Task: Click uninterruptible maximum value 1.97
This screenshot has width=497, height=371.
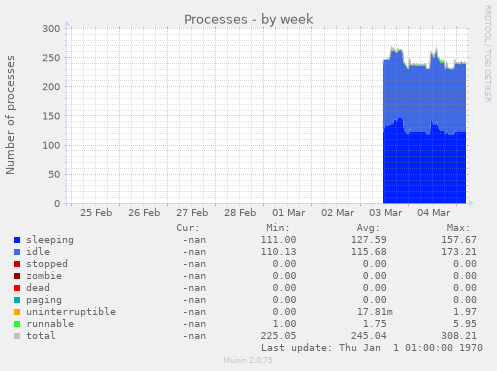Action: [465, 312]
